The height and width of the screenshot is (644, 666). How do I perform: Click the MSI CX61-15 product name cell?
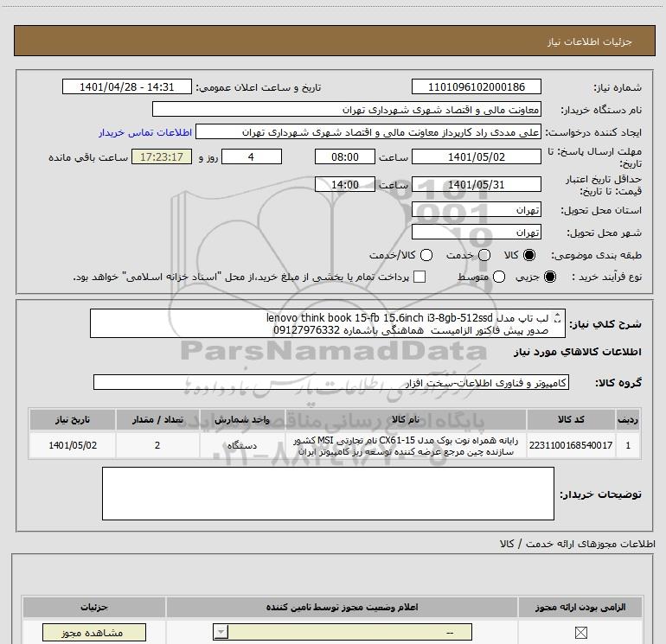point(406,446)
